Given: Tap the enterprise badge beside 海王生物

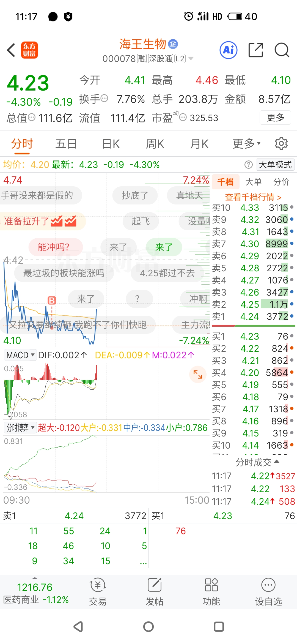Looking at the screenshot, I should 173,44.
